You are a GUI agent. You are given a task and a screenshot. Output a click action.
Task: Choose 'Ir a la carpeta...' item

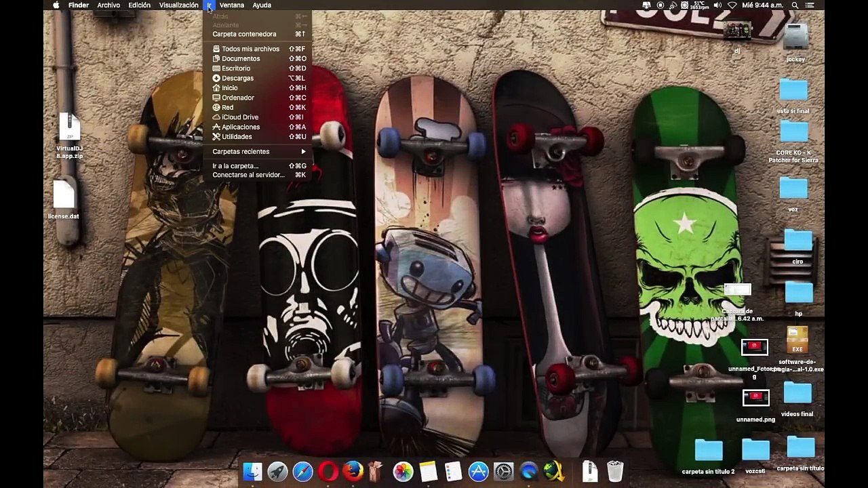coord(258,165)
